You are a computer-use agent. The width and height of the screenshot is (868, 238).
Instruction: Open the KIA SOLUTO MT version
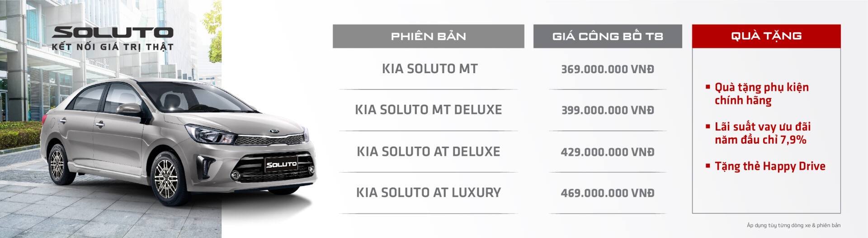pyautogui.click(x=429, y=69)
